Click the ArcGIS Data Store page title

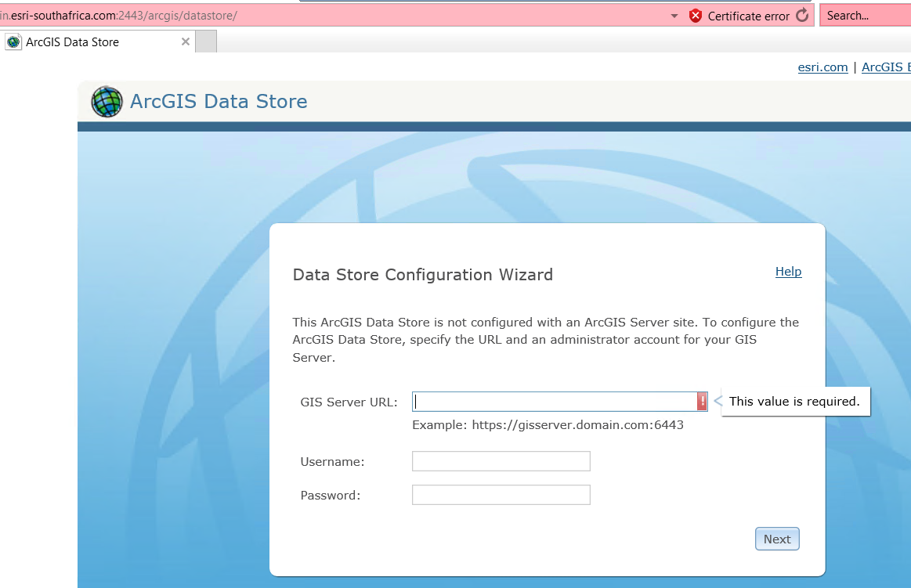click(219, 102)
